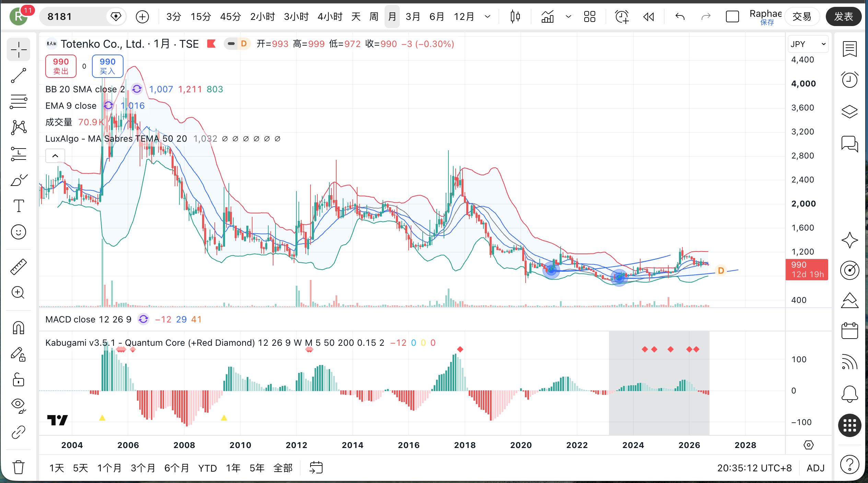Collapse the indicator legend list
The height and width of the screenshot is (483, 868).
pyautogui.click(x=55, y=156)
